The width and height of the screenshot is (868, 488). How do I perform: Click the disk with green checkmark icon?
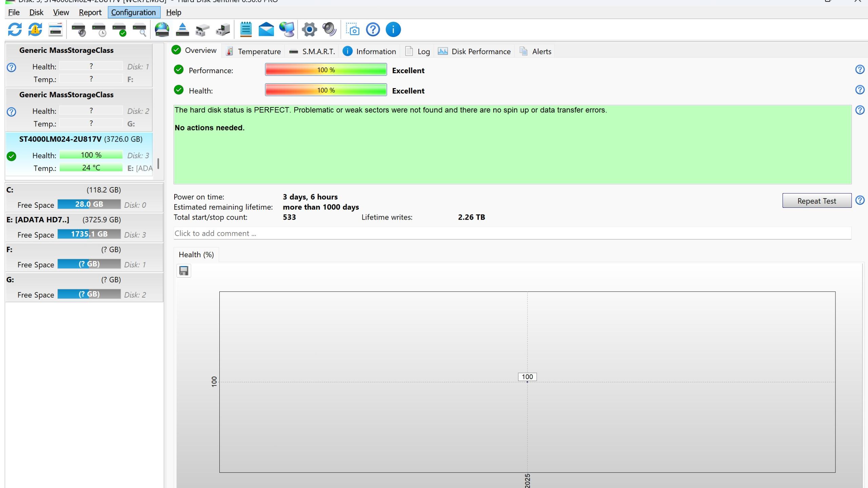[x=119, y=29]
